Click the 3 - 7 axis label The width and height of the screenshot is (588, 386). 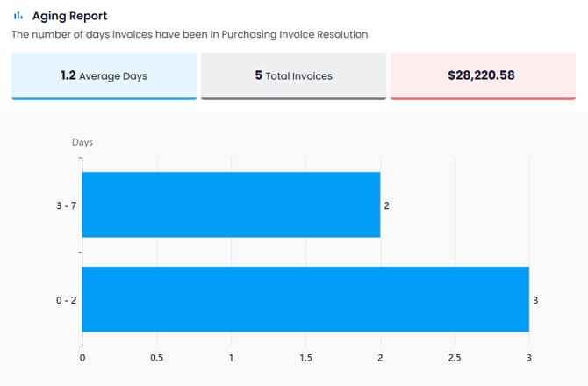point(66,205)
